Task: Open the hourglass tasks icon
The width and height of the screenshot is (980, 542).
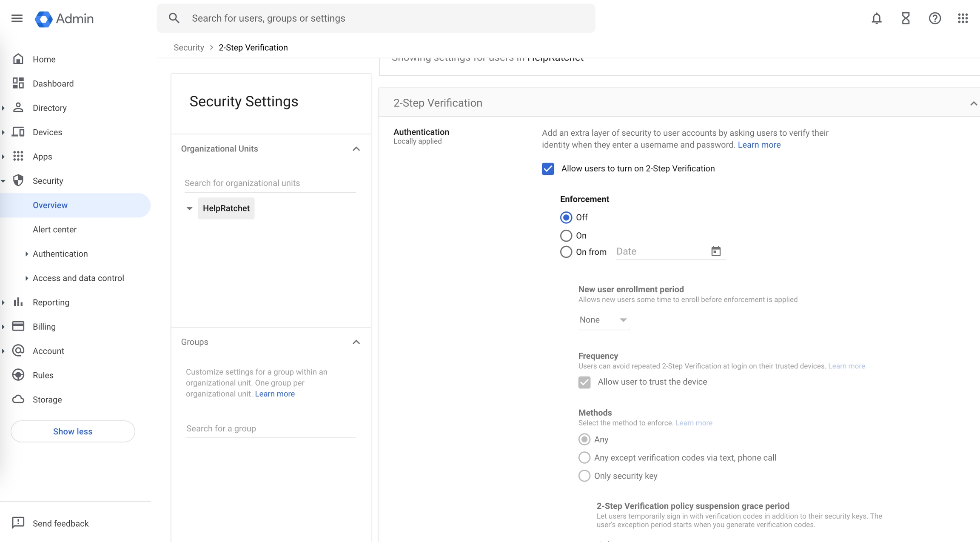Action: (906, 18)
